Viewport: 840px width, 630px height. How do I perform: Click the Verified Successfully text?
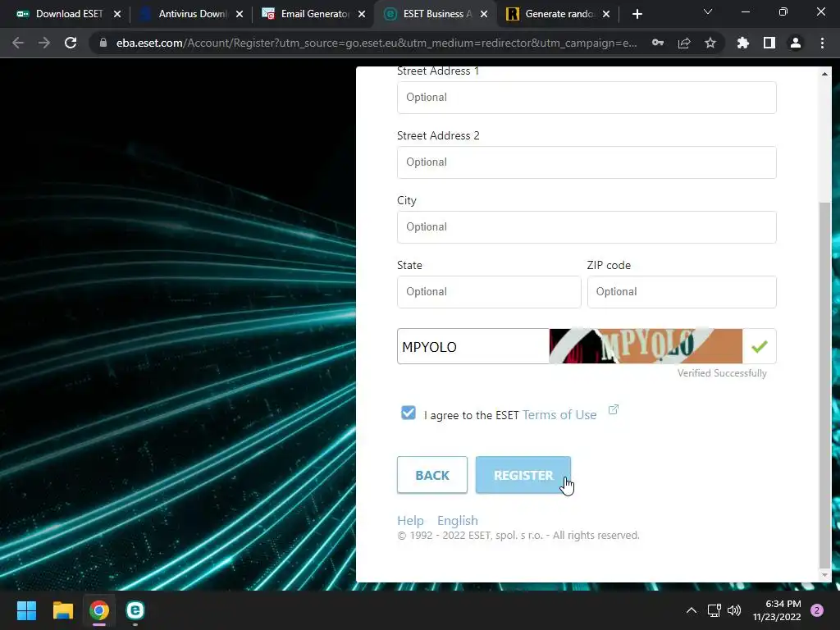tap(722, 373)
